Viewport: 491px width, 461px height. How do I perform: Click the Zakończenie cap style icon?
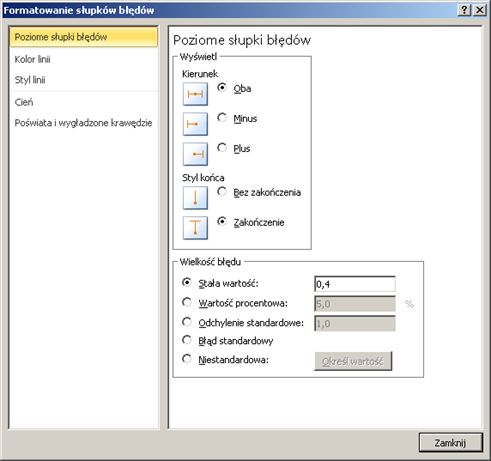(195, 228)
